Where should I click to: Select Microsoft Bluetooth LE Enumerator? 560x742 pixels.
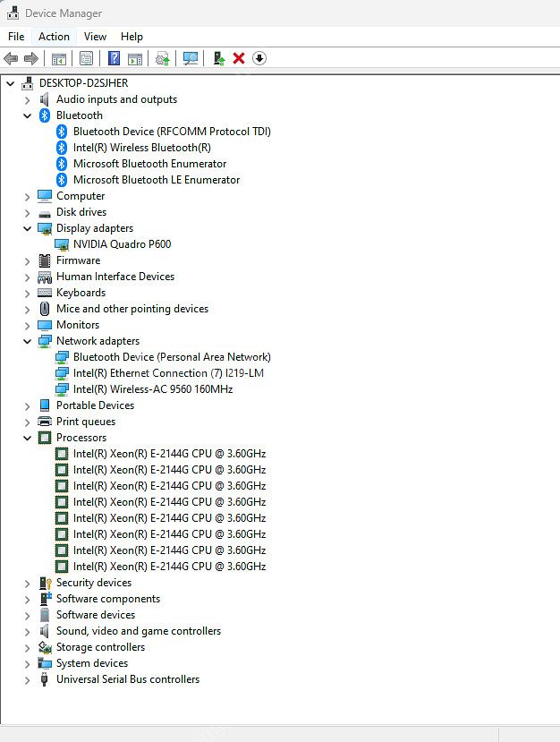pos(156,180)
